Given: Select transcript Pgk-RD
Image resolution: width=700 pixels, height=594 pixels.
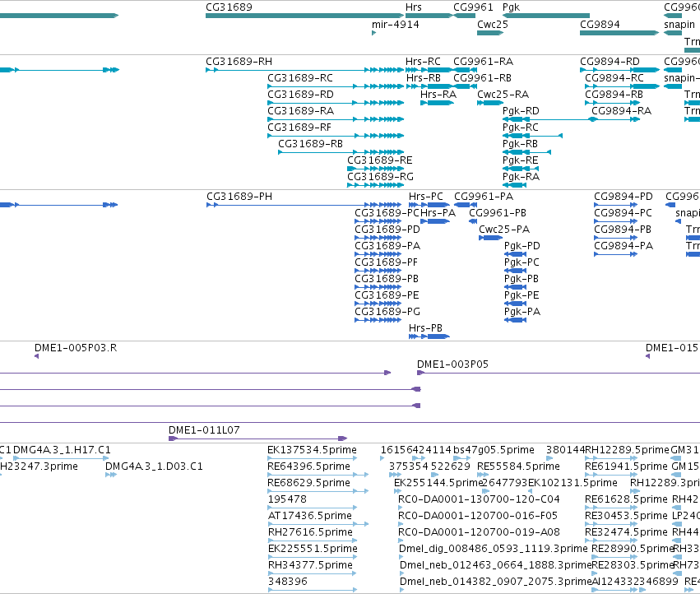Looking at the screenshot, I should 521,111.
